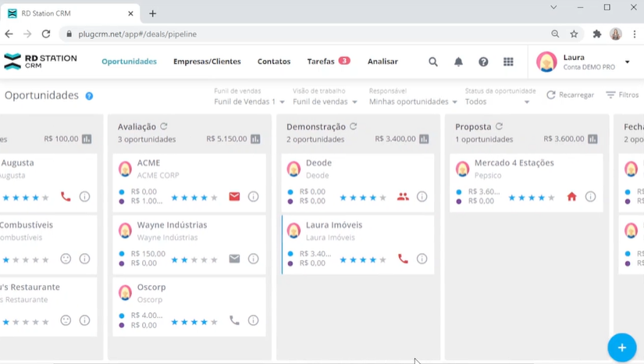Click red house visit icon on Mercado 4 Estações
This screenshot has width=644, height=364.
pos(571,196)
